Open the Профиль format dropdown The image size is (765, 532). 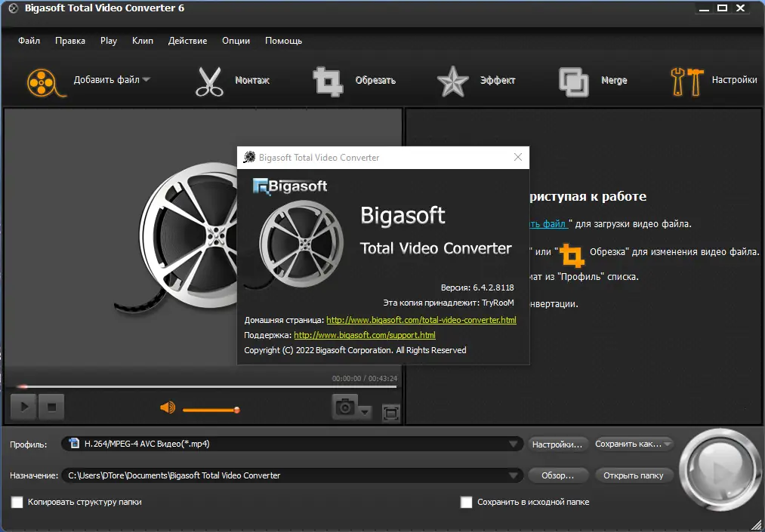pyautogui.click(x=514, y=444)
